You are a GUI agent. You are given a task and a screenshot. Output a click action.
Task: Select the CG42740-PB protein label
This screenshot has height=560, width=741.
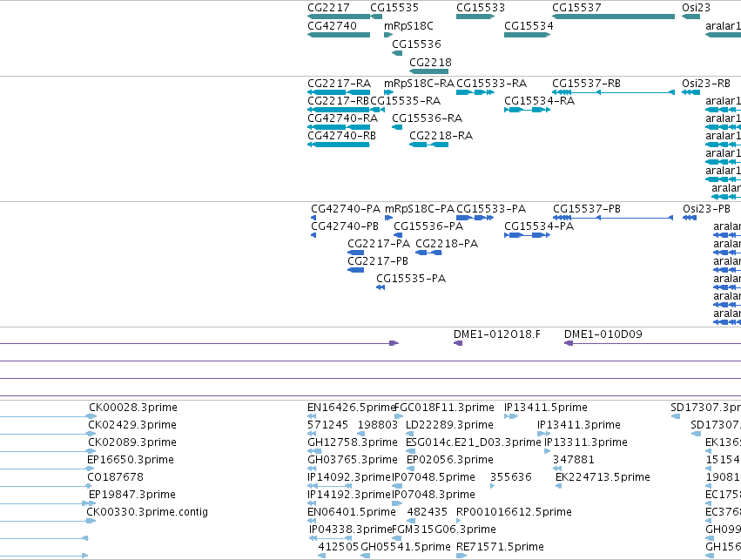coord(345,226)
